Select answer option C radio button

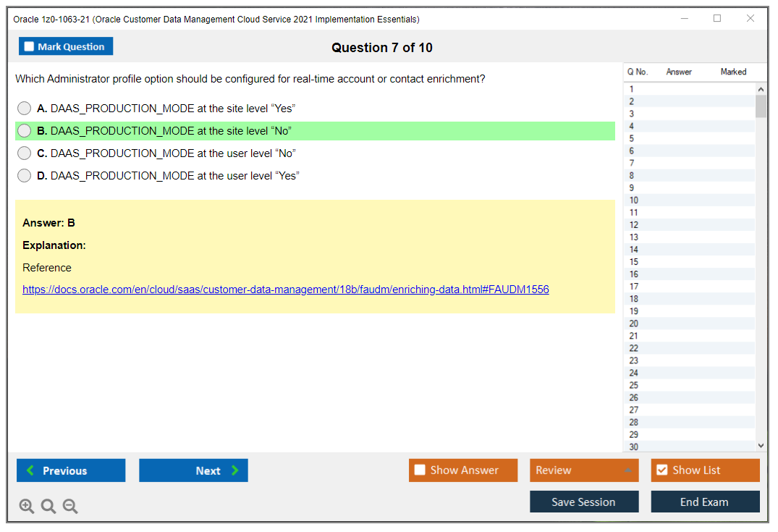coord(24,153)
